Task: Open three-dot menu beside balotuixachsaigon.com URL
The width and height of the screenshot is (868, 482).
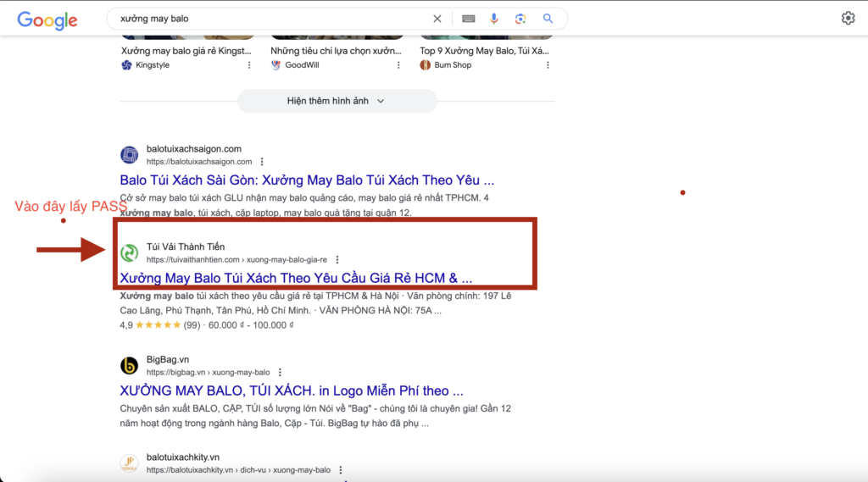Action: pos(262,162)
